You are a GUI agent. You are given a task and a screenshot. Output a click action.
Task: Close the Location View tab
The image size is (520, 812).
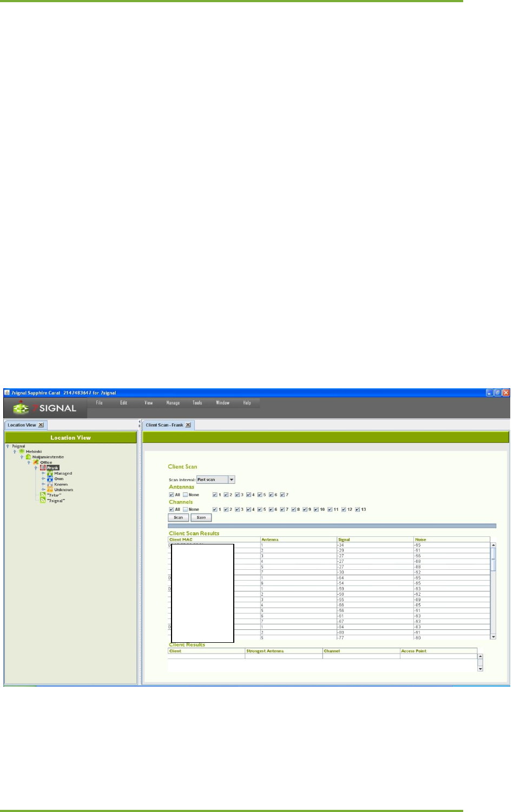[x=41, y=425]
